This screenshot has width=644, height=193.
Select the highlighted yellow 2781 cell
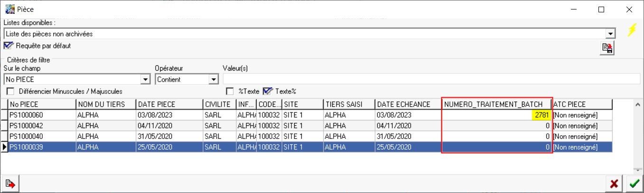tap(541, 115)
